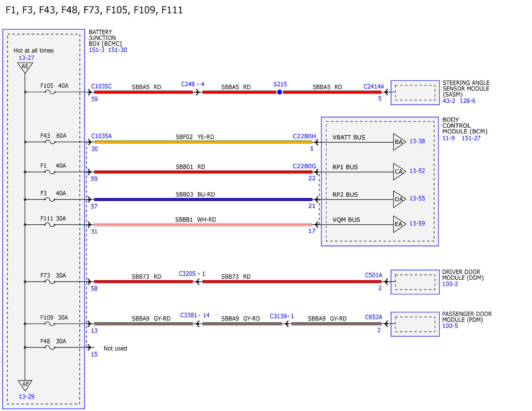Click the DA triangle for RP2 BUS
Screen dimensions: 532x411
pos(399,199)
